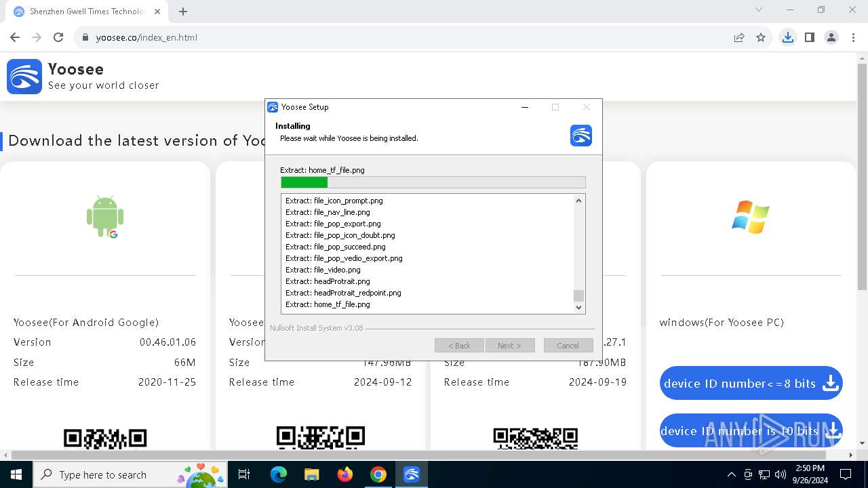Viewport: 868px width, 488px height.
Task: Open Chrome tab search dropdown arrow
Action: click(x=759, y=10)
